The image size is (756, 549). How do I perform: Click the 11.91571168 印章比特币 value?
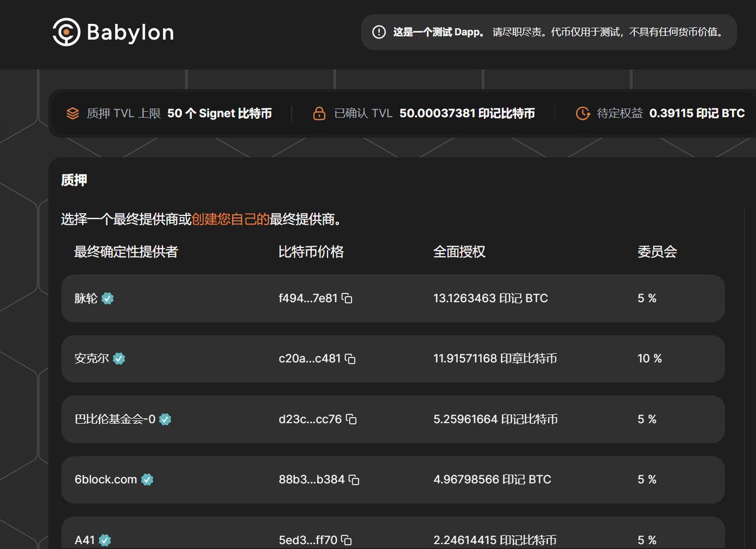(495, 359)
